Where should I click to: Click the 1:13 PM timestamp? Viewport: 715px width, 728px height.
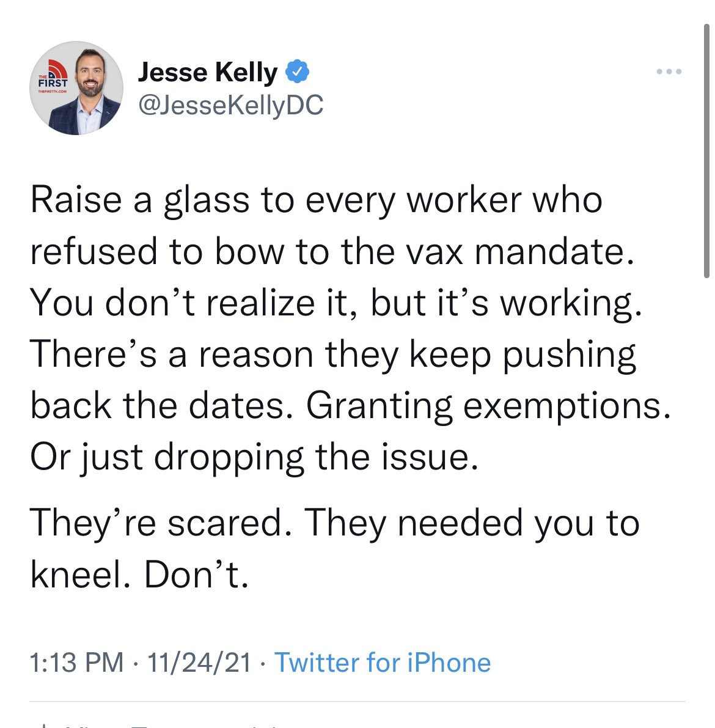click(x=76, y=662)
